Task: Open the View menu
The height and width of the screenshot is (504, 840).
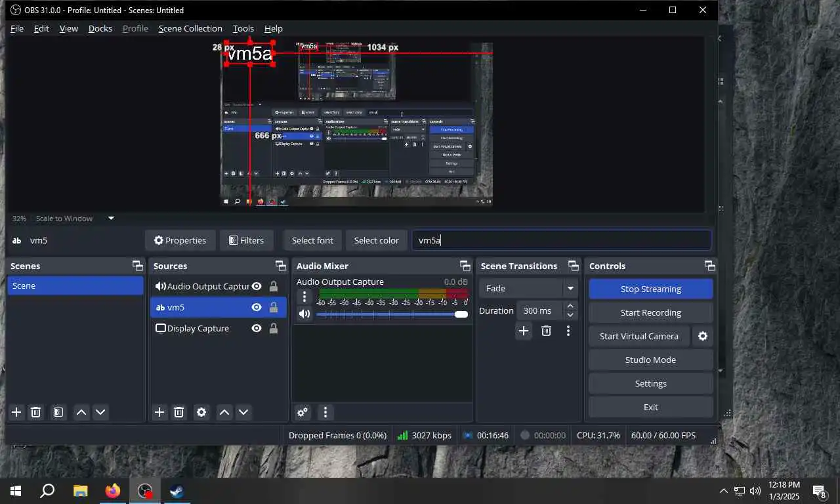Action: [68, 28]
